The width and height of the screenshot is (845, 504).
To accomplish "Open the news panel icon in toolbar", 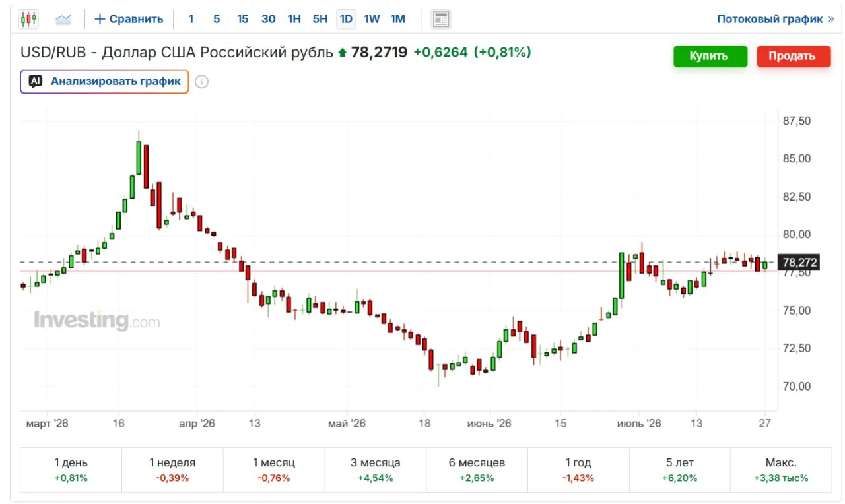I will (x=441, y=19).
